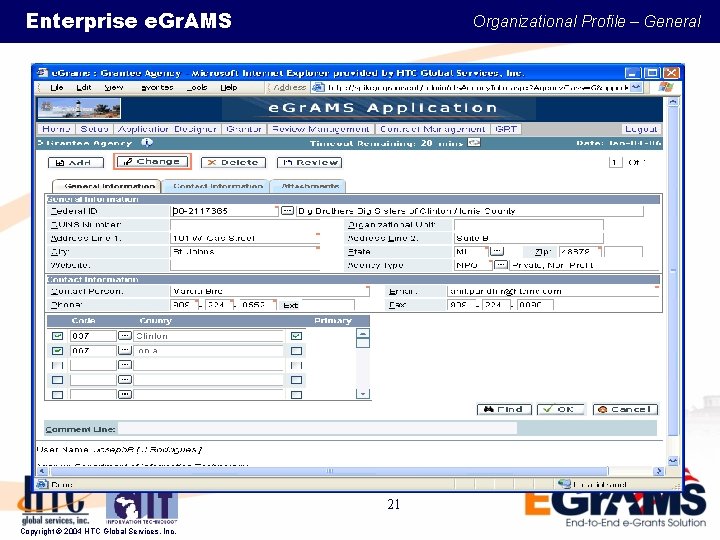Click the info icon beside Grantee Agency
Viewport: 720px width, 540px height.
(147, 143)
